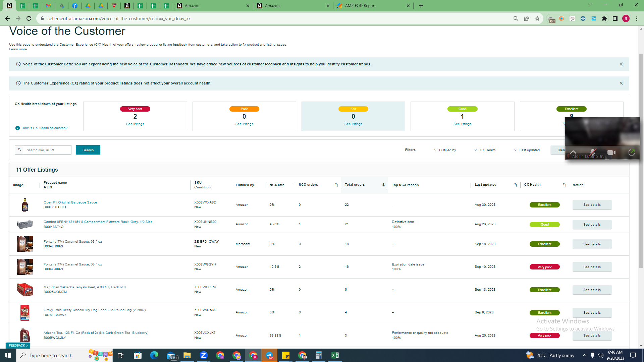Open the Maruchan Yakisoba Teriyaki Beef listing

[85, 287]
